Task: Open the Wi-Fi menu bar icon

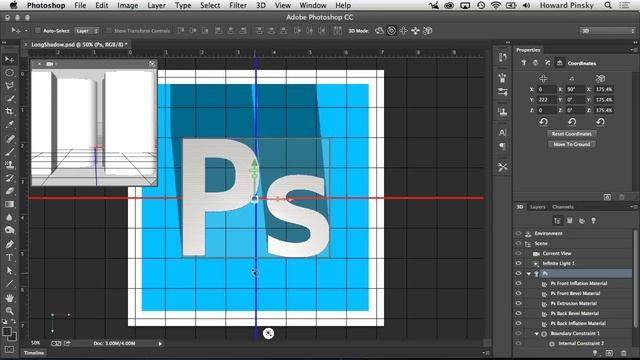Action: [496, 5]
